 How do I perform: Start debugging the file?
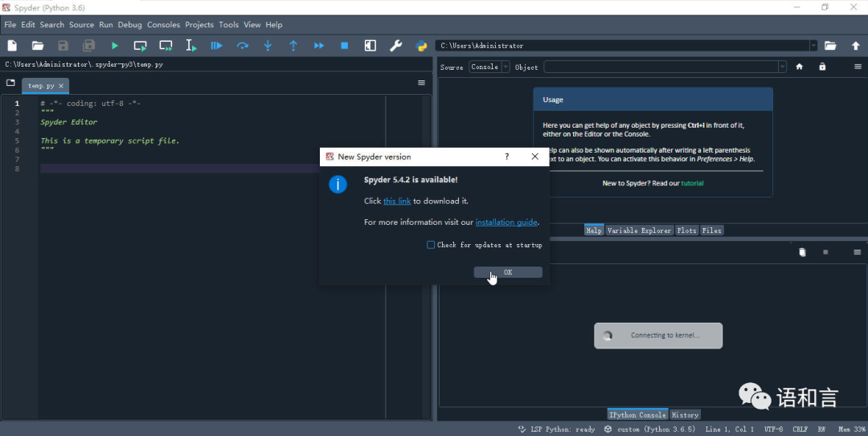[x=216, y=46]
